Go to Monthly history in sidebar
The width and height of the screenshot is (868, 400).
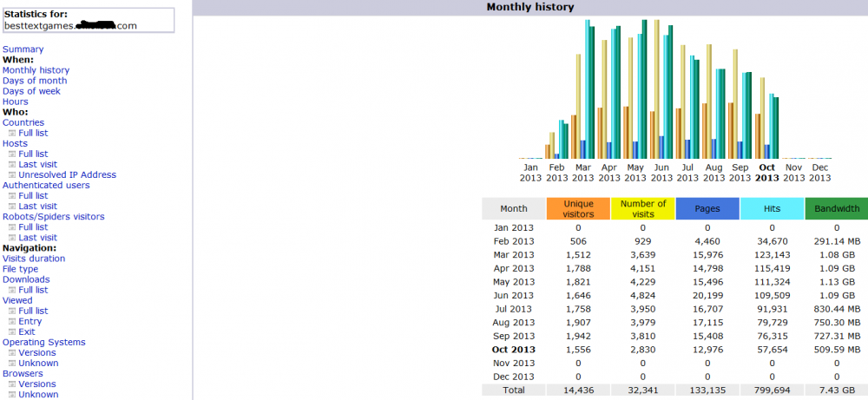(x=36, y=70)
